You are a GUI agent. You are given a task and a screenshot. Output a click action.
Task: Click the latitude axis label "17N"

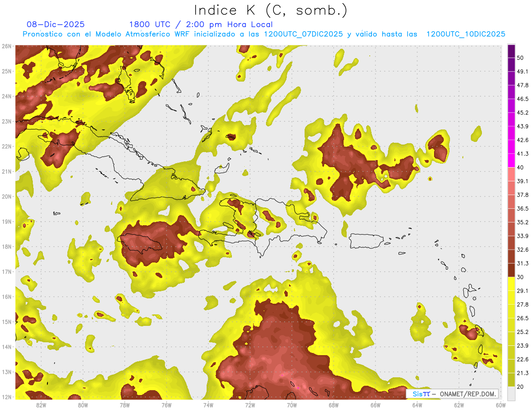tap(7, 272)
